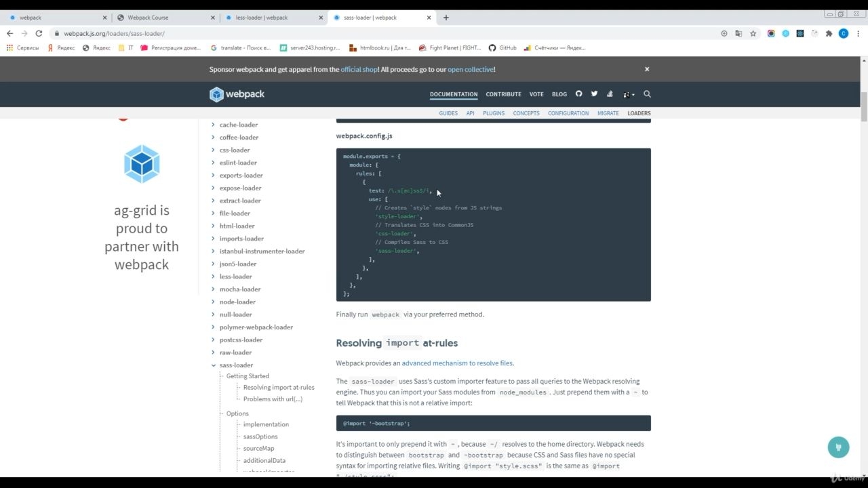Click the round floating button at bottom right
This screenshot has width=868, height=488.
pyautogui.click(x=839, y=447)
